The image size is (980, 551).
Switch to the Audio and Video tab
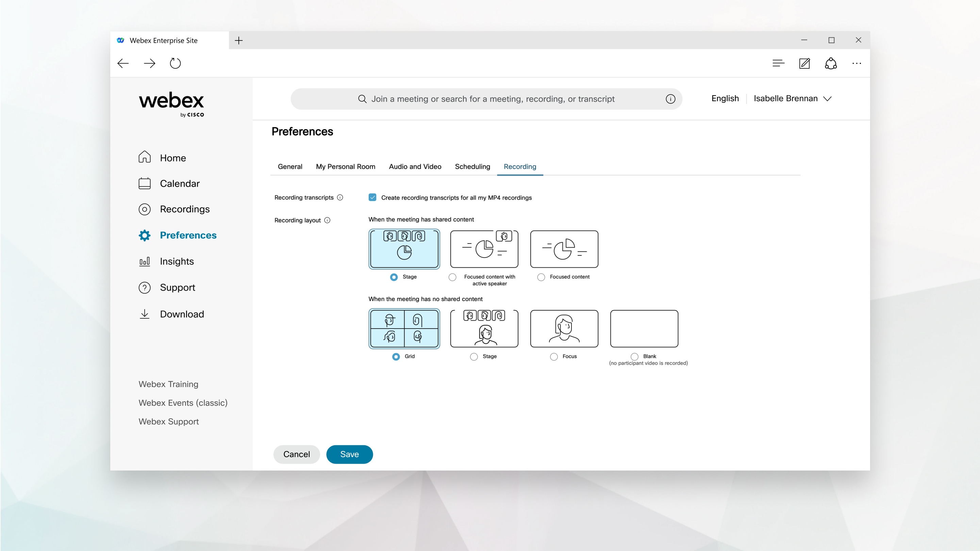click(x=415, y=167)
